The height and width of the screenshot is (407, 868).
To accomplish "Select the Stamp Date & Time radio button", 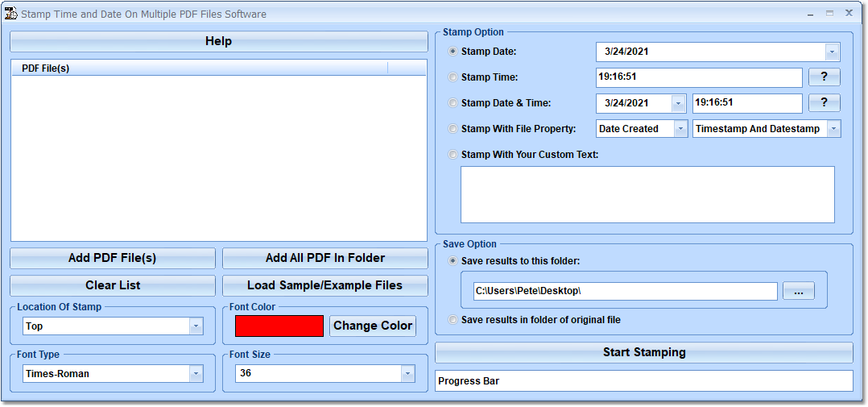I will [x=453, y=103].
